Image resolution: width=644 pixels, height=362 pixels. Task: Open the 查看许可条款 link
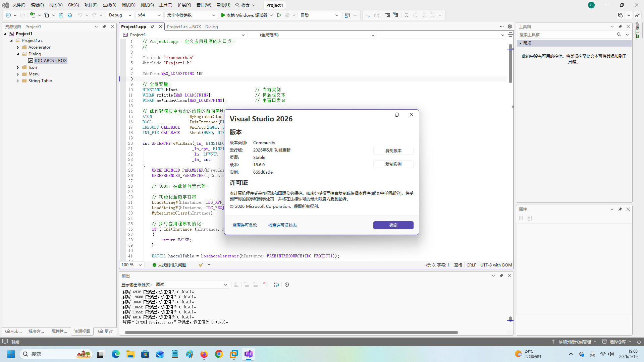click(x=245, y=225)
